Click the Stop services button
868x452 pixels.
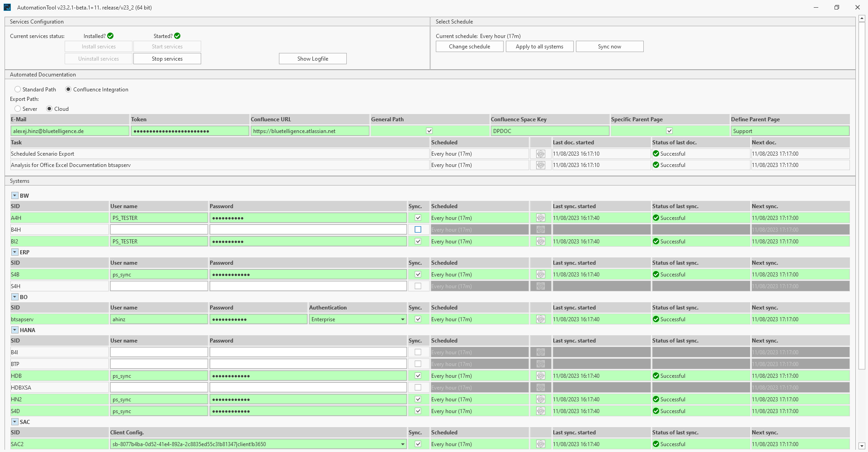(x=167, y=59)
